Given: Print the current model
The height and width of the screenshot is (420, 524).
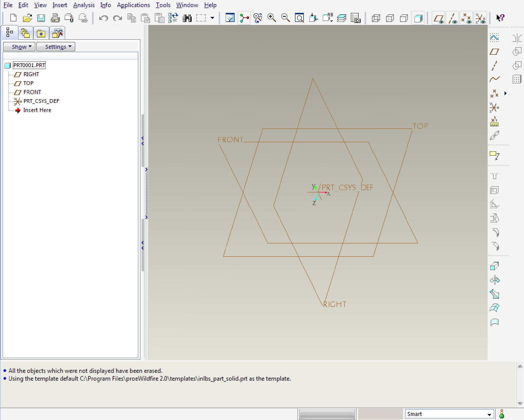Looking at the screenshot, I should (x=55, y=18).
